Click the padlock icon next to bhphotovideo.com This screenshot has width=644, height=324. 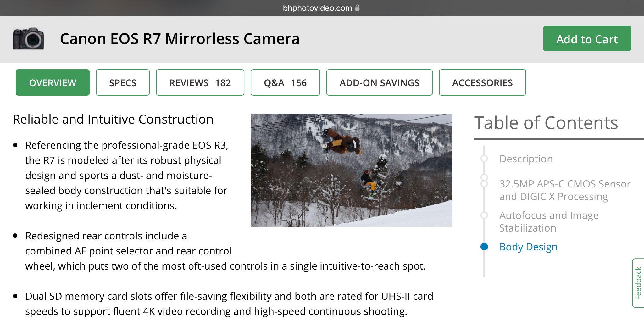pos(357,8)
